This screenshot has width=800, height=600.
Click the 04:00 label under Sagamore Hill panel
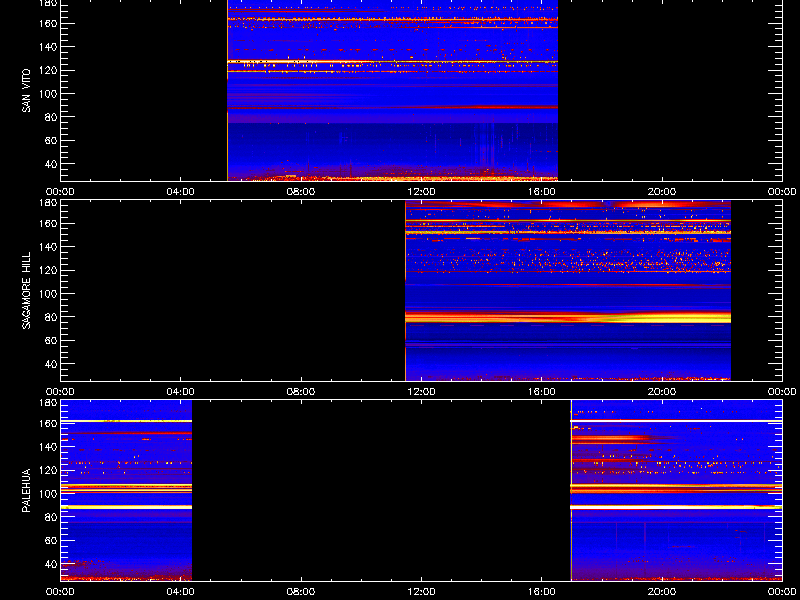pos(181,392)
